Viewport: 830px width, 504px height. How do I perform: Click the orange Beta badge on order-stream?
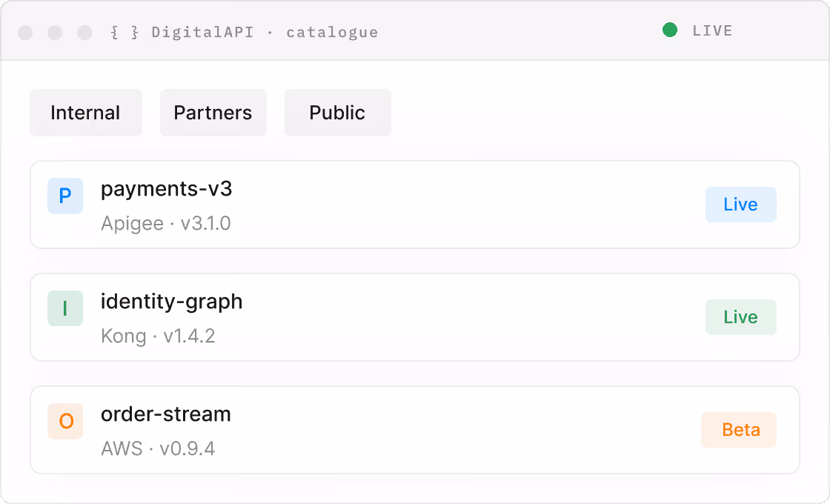coord(739,430)
